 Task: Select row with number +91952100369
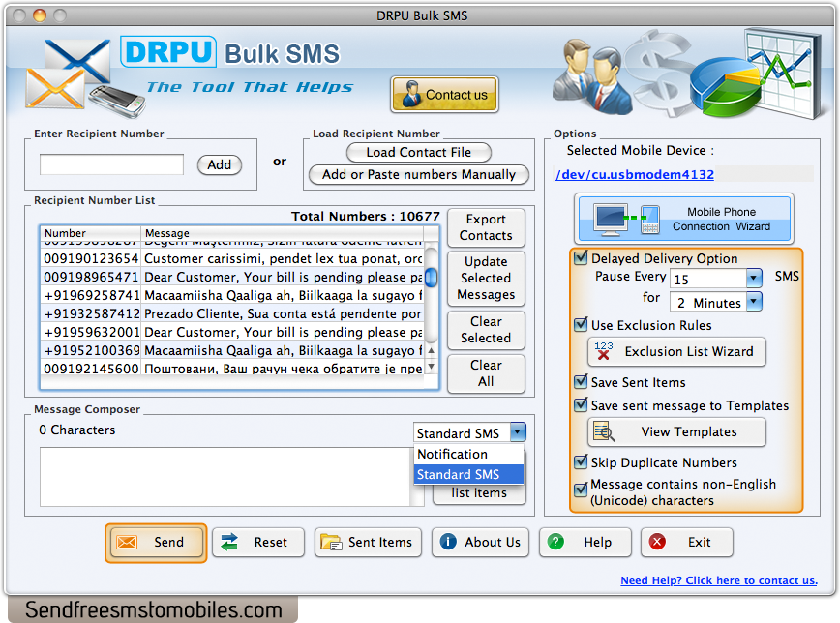[x=232, y=350]
